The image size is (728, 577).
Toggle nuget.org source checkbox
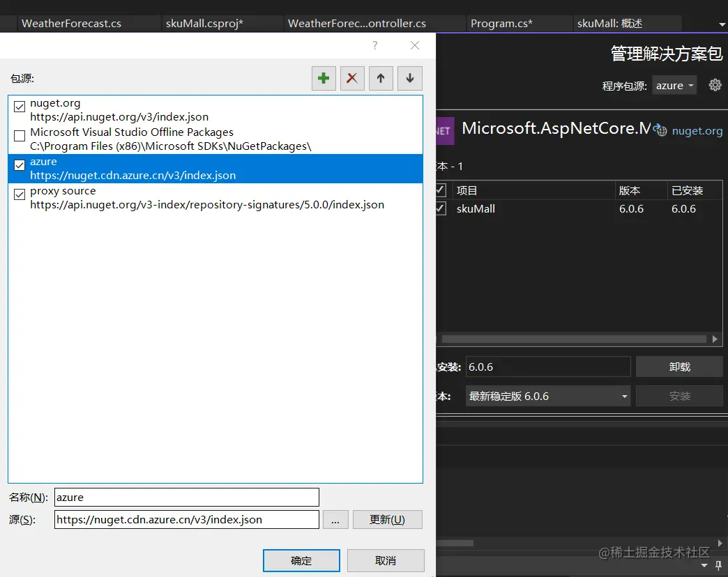coord(20,107)
